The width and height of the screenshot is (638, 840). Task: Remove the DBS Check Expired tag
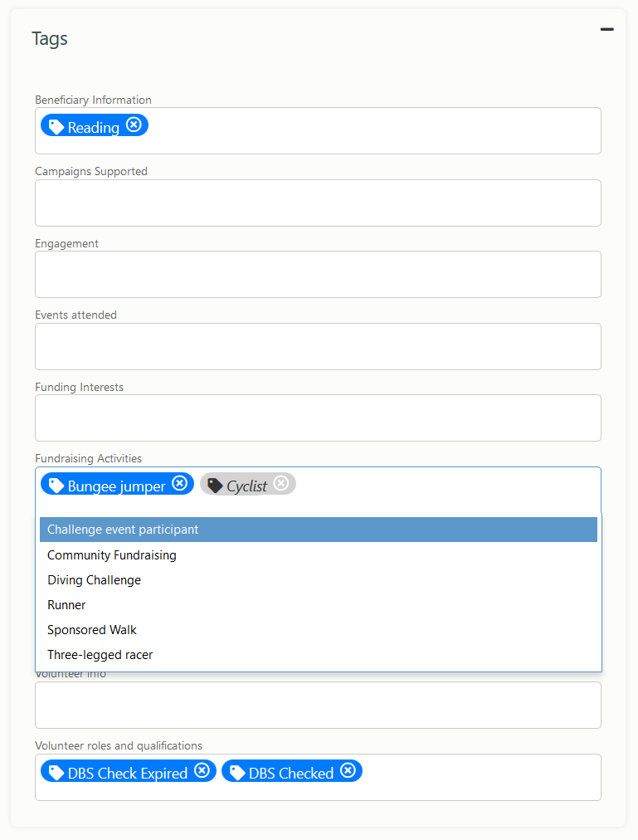(202, 770)
